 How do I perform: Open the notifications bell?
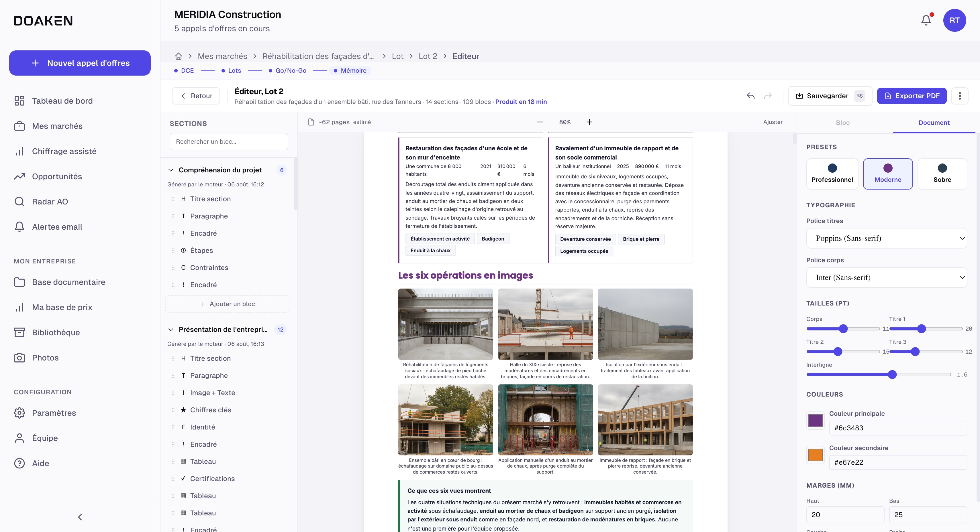pos(926,20)
